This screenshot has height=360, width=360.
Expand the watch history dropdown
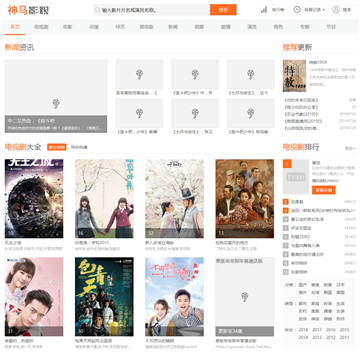323,10
